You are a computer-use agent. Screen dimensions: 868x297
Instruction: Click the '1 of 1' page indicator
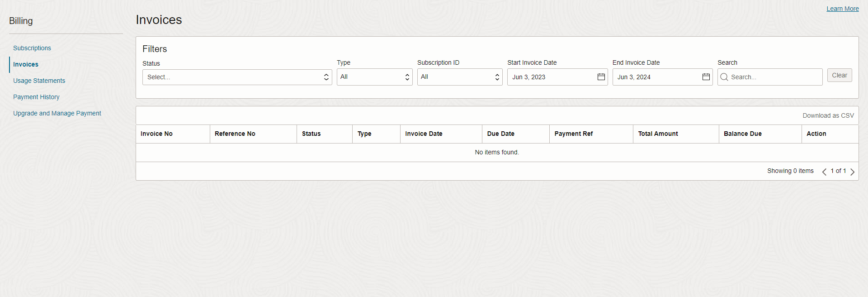[x=838, y=171]
